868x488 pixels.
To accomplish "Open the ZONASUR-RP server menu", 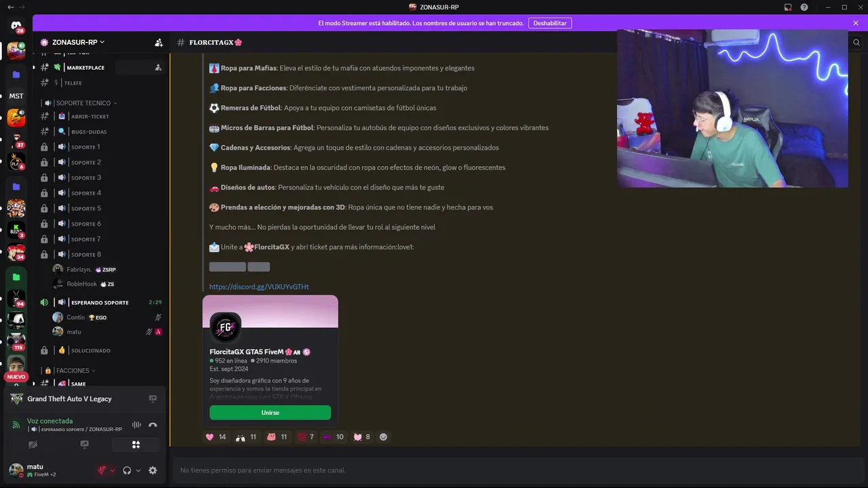I will tap(78, 42).
